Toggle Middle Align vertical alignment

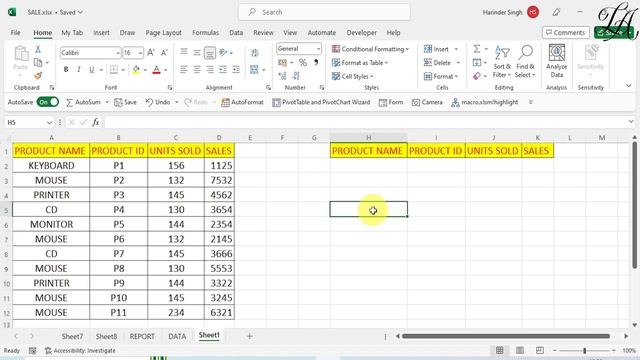coord(197,52)
